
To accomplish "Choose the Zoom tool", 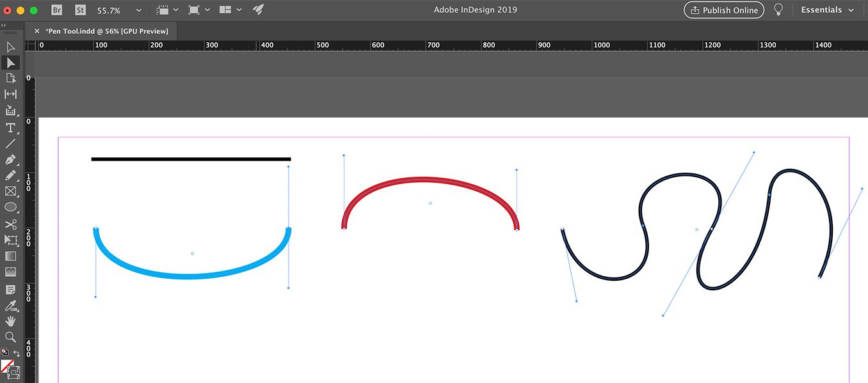I will tap(10, 337).
